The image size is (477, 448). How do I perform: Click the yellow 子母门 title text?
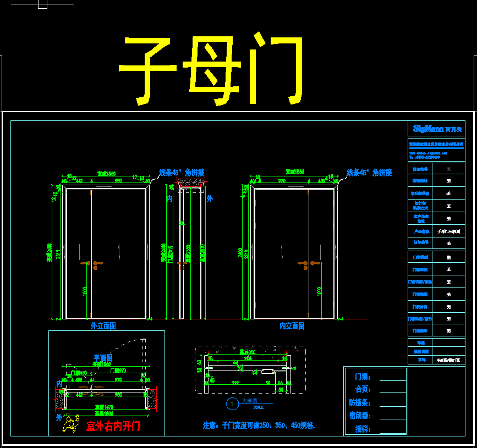[x=211, y=70]
